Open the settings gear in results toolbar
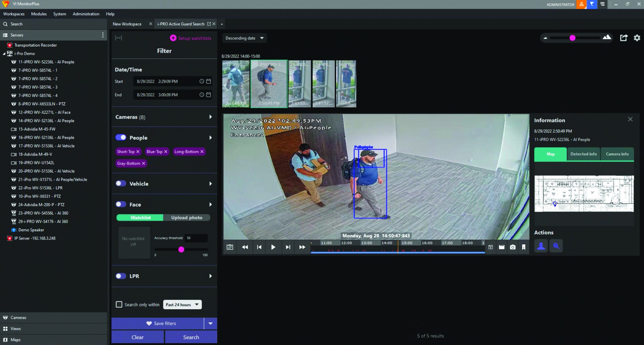The width and height of the screenshot is (644, 345). coord(637,38)
